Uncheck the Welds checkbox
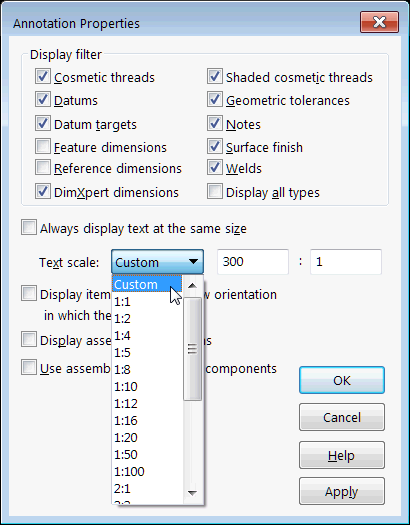410x525 pixels. 215,168
